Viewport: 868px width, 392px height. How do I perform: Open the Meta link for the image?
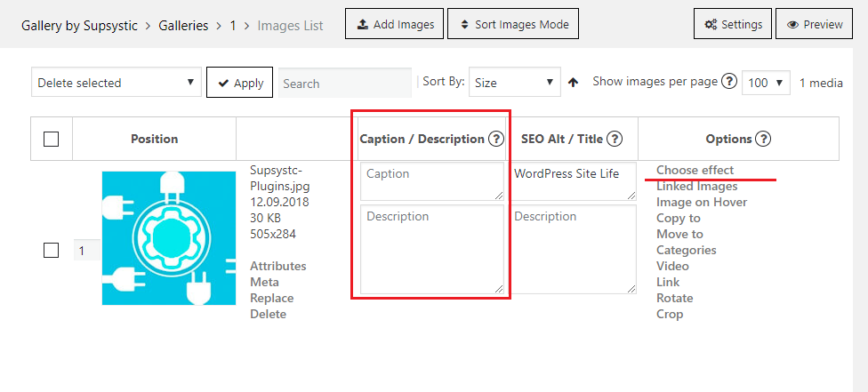[265, 282]
